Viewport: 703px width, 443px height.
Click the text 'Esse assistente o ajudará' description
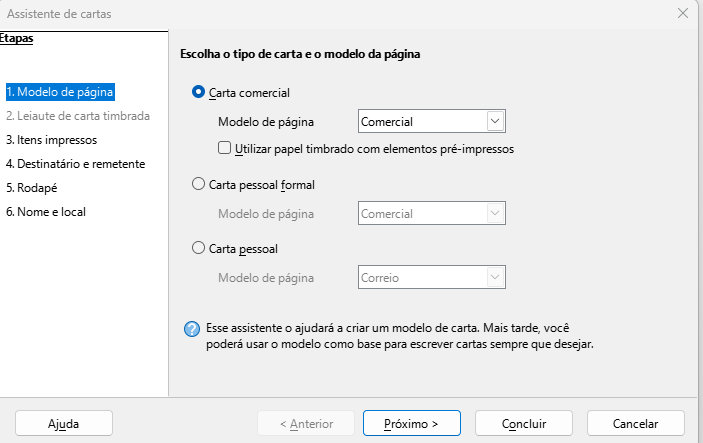coord(399,336)
